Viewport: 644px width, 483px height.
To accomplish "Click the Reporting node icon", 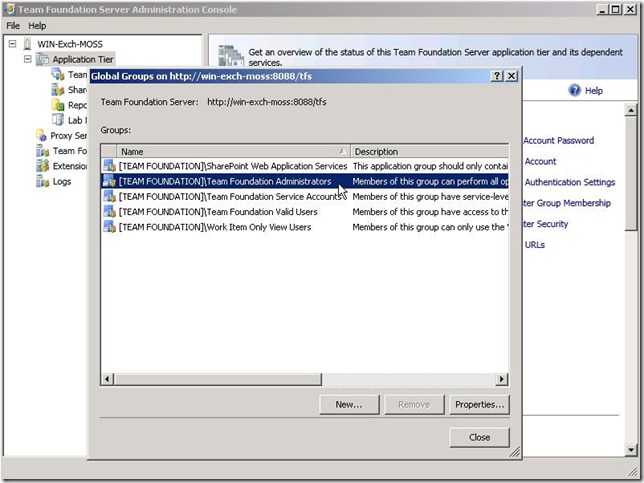I will click(58, 105).
